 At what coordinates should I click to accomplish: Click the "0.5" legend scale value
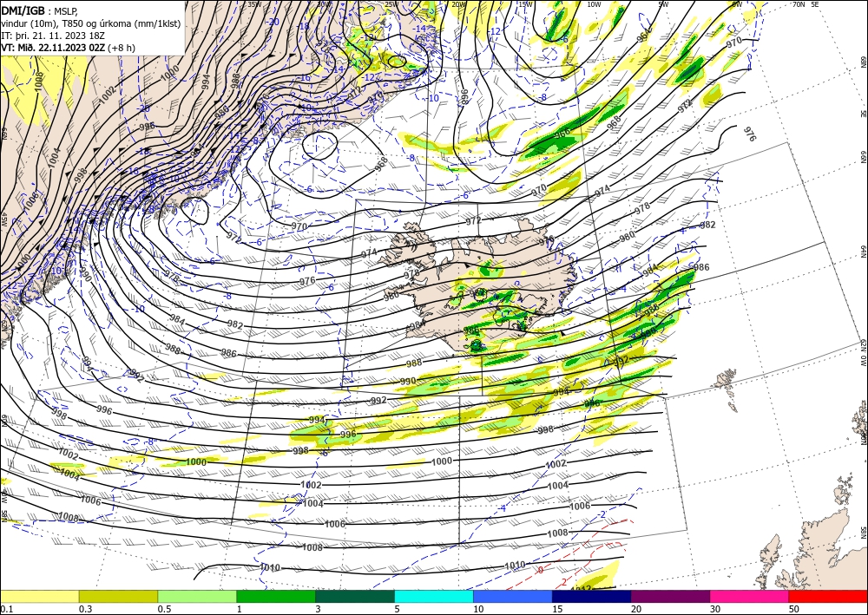coord(164,609)
